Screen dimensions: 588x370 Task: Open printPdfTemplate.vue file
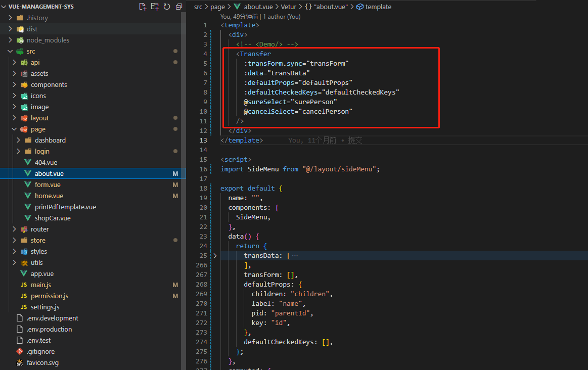point(65,207)
